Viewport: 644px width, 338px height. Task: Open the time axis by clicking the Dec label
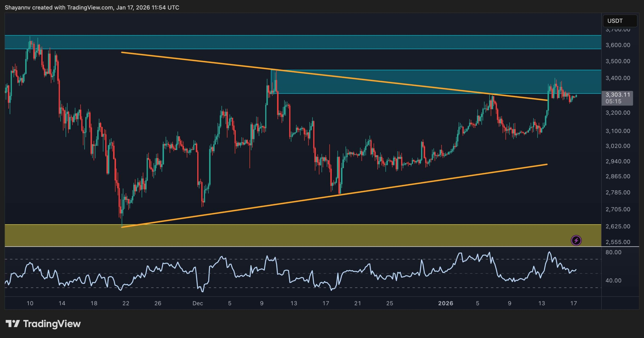[x=198, y=303]
